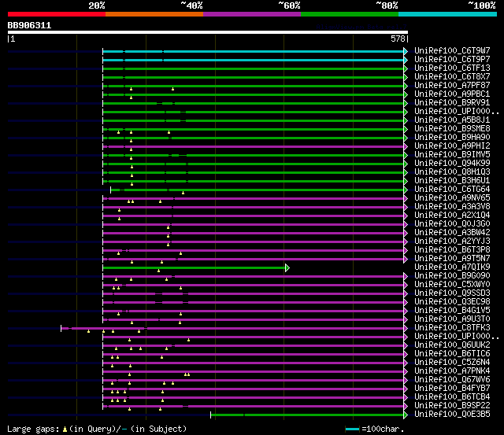This screenshot has width=504, height=435.
Task: Click the yellow gap marker under the A9PHI2 alignment
Action: (x=132, y=149)
